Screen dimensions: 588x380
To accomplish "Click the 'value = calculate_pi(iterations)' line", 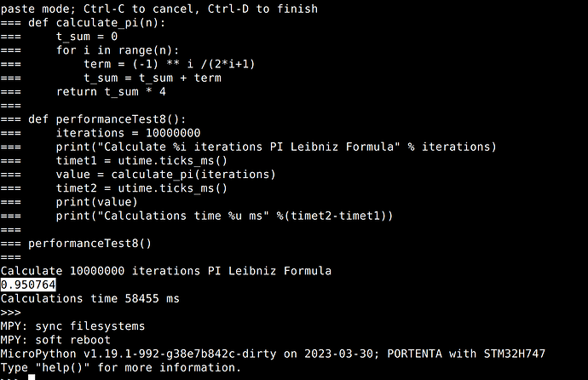I will point(166,175).
